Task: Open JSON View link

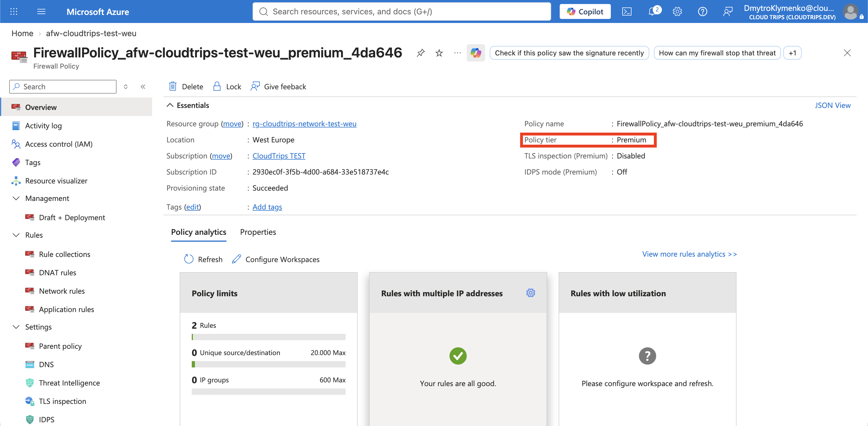Action: pyautogui.click(x=833, y=105)
